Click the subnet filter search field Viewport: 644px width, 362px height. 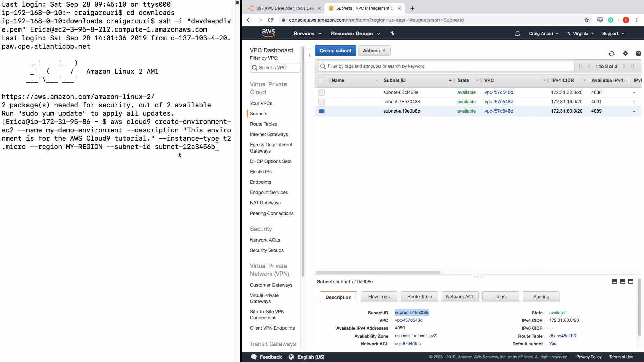446,66
